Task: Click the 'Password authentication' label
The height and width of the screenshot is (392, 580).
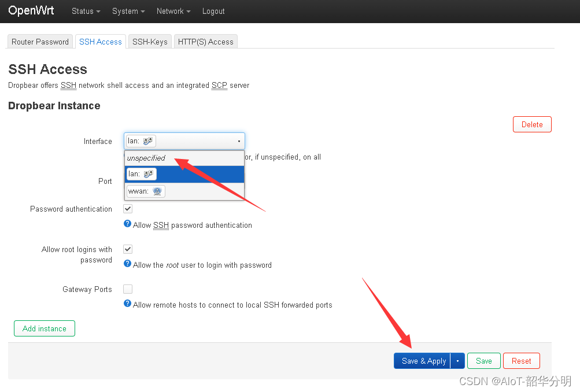Action: (x=71, y=209)
